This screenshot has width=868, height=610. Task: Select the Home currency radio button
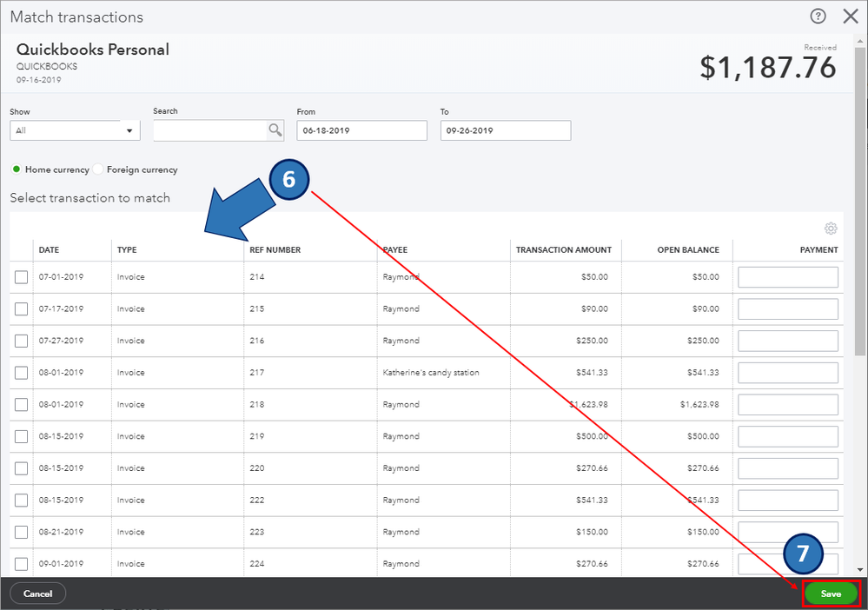click(17, 169)
